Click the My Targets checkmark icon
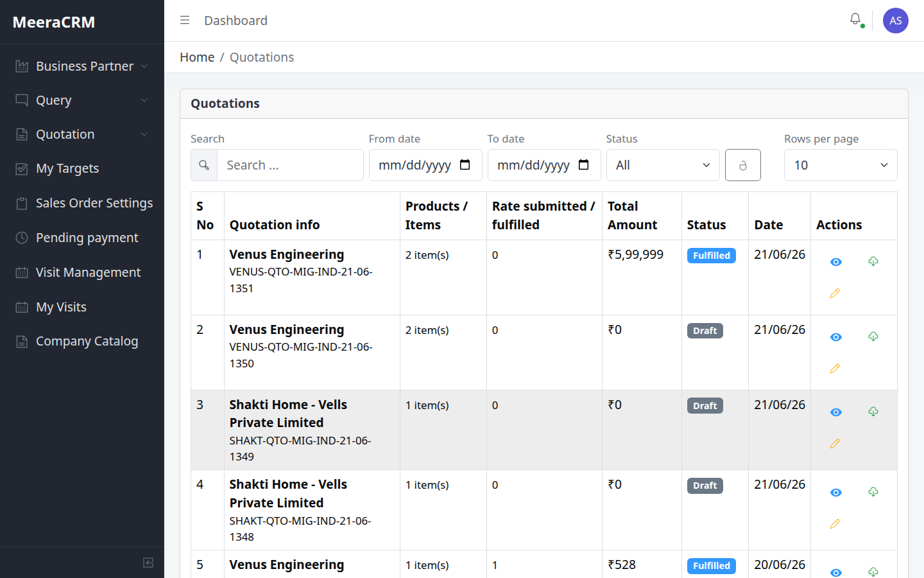Image resolution: width=924 pixels, height=578 pixels. [22, 168]
